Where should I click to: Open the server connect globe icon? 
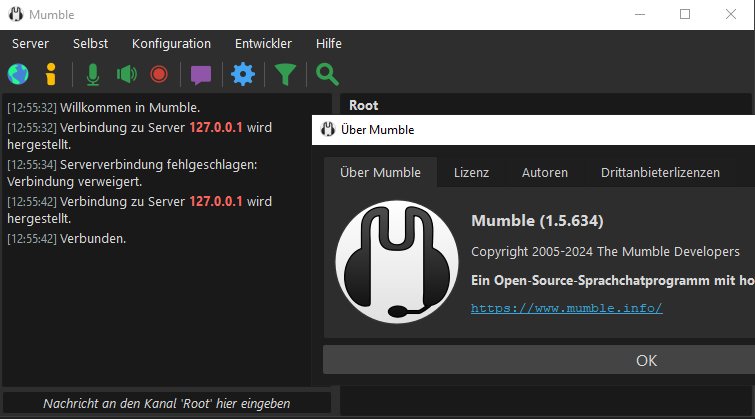18,75
